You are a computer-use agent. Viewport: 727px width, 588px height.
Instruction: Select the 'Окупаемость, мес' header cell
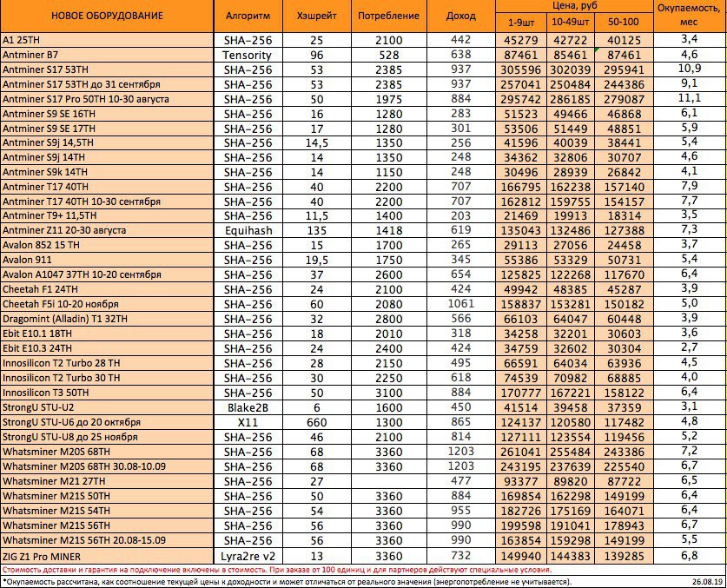tap(690, 16)
